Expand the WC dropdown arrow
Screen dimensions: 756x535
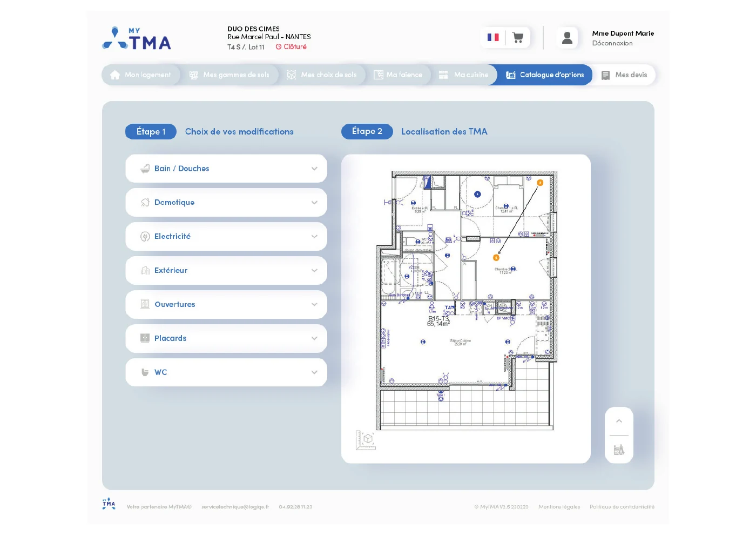[314, 372]
